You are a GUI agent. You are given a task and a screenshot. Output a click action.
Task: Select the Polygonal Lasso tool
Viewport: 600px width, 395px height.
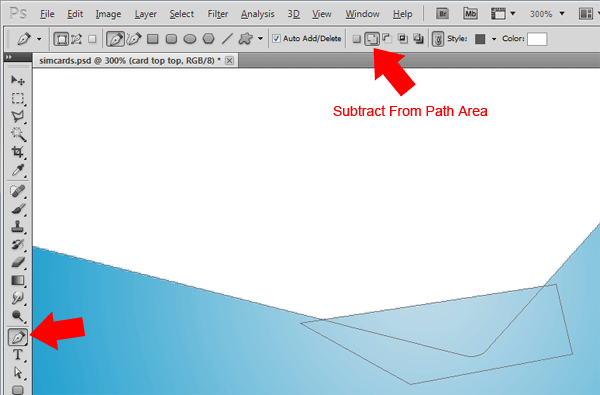click(x=18, y=116)
